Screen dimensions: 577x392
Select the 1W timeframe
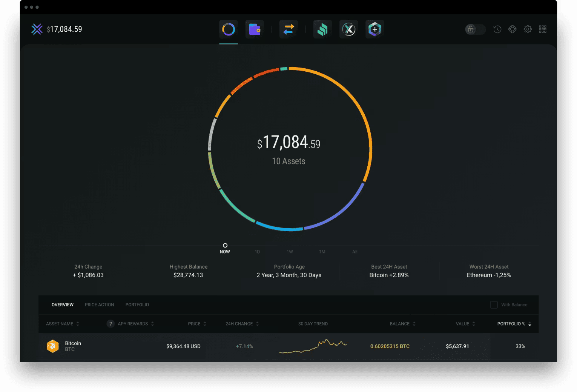coord(290,251)
